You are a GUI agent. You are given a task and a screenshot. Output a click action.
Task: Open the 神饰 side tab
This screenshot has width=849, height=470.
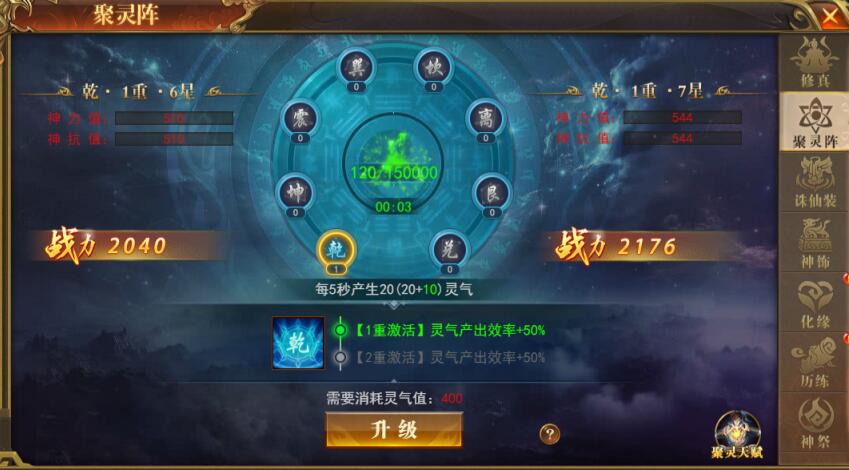click(813, 241)
